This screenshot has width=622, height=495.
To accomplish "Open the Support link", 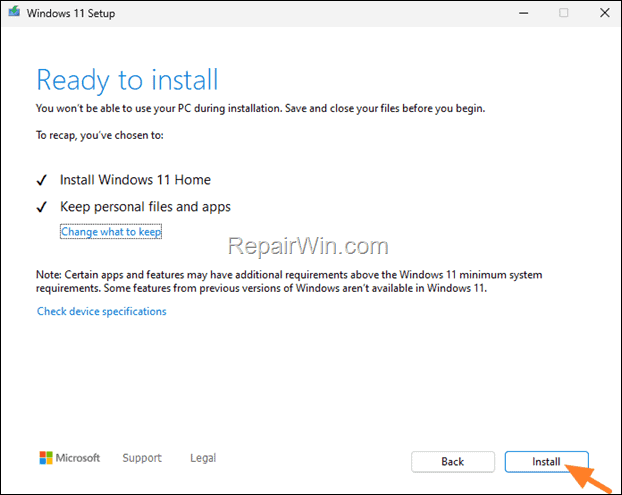I will (x=142, y=458).
